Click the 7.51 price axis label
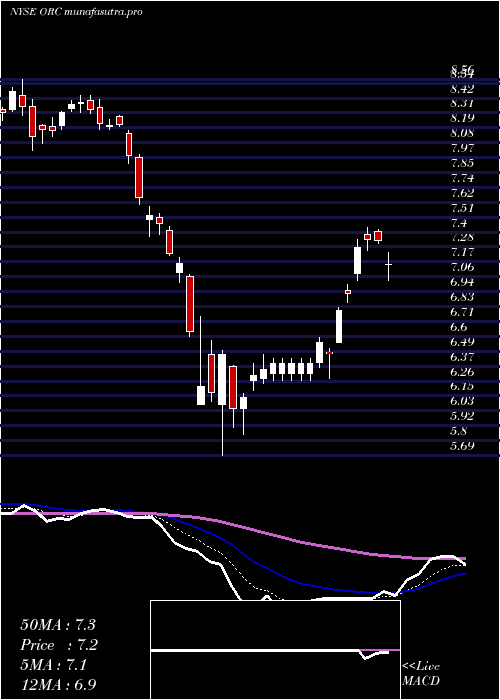Screen dimensions: 500x700 pyautogui.click(x=462, y=208)
